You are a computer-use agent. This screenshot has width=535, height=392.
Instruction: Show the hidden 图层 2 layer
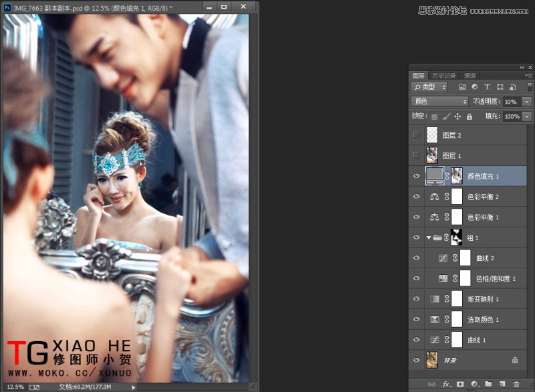pos(417,134)
